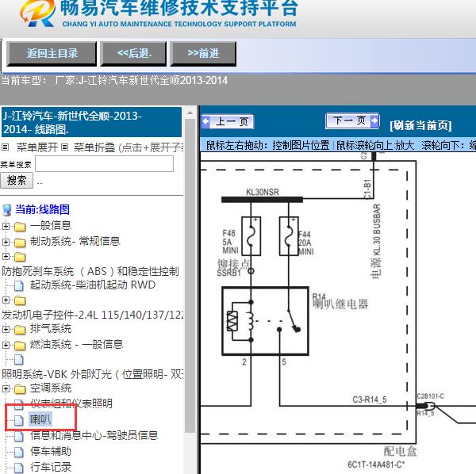Open 照明系统-VBK 外部灯光 entry
Screen dimensions: 476x474
point(92,374)
